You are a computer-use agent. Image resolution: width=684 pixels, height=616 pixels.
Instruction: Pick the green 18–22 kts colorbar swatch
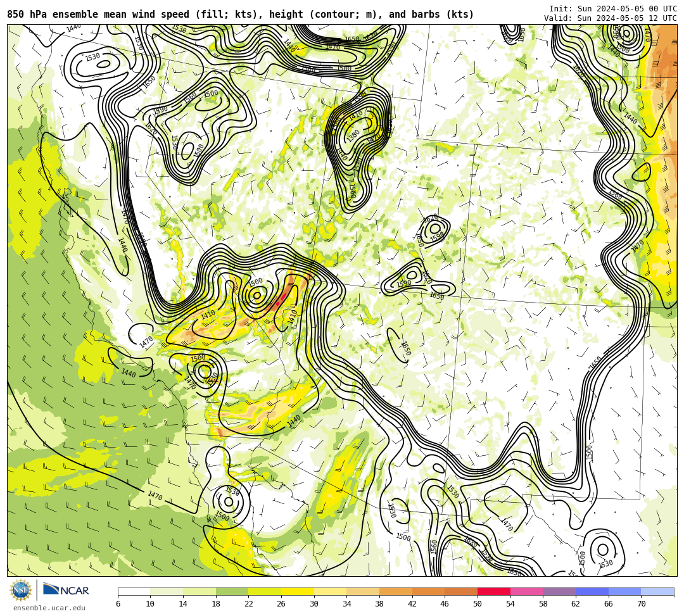[232, 591]
